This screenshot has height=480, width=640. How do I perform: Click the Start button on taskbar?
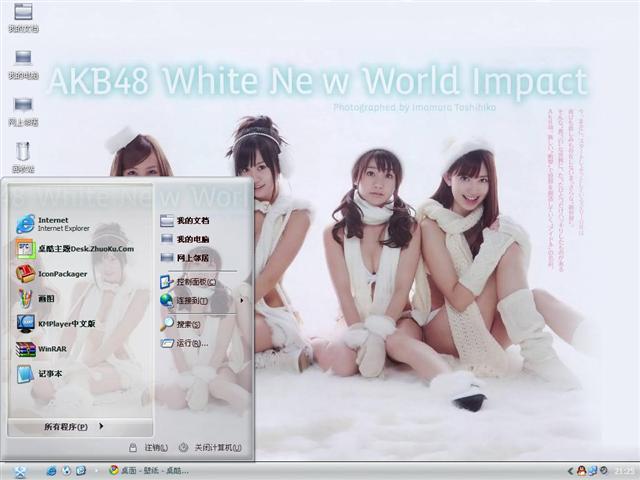19,471
